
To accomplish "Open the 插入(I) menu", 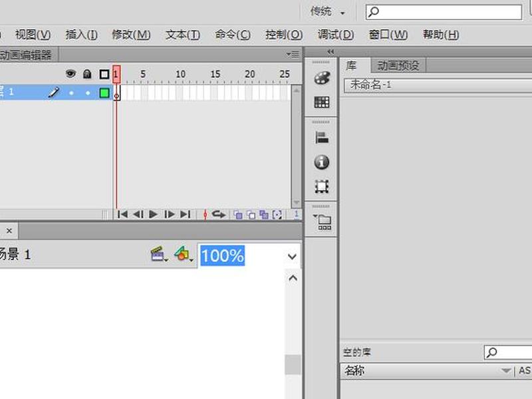I will click(81, 35).
